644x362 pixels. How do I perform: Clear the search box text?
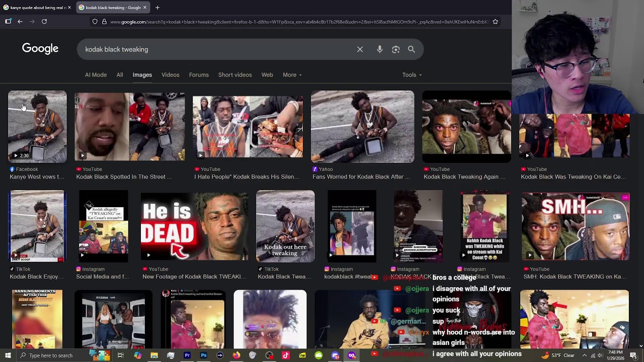click(x=360, y=49)
